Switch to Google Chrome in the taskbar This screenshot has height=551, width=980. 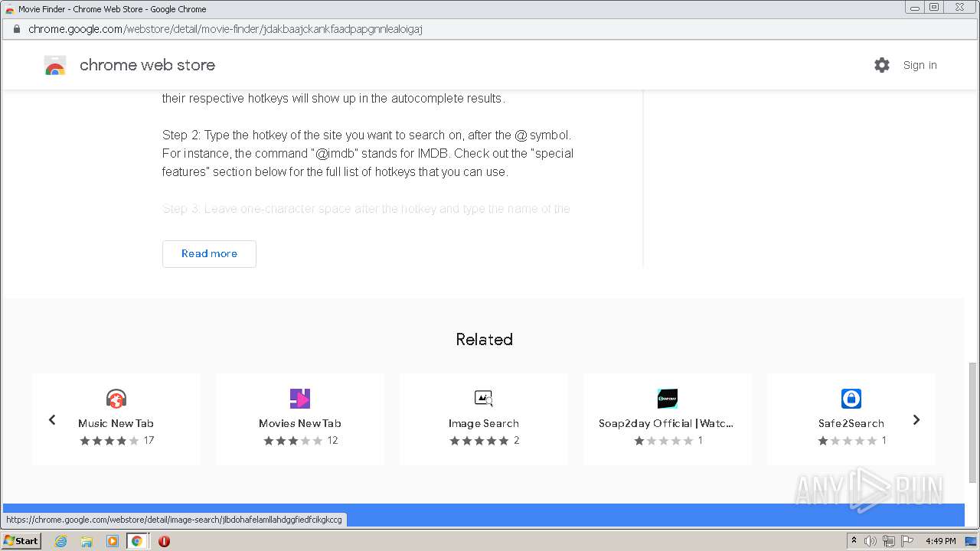[137, 541]
